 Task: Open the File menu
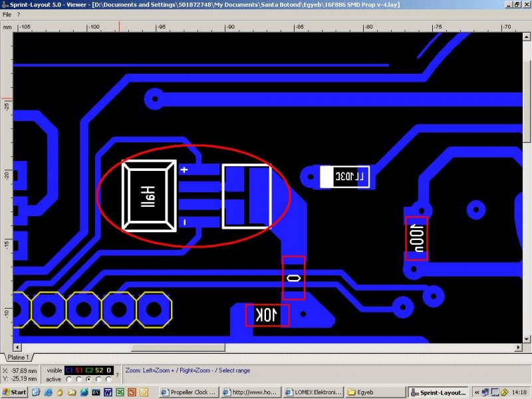7,15
